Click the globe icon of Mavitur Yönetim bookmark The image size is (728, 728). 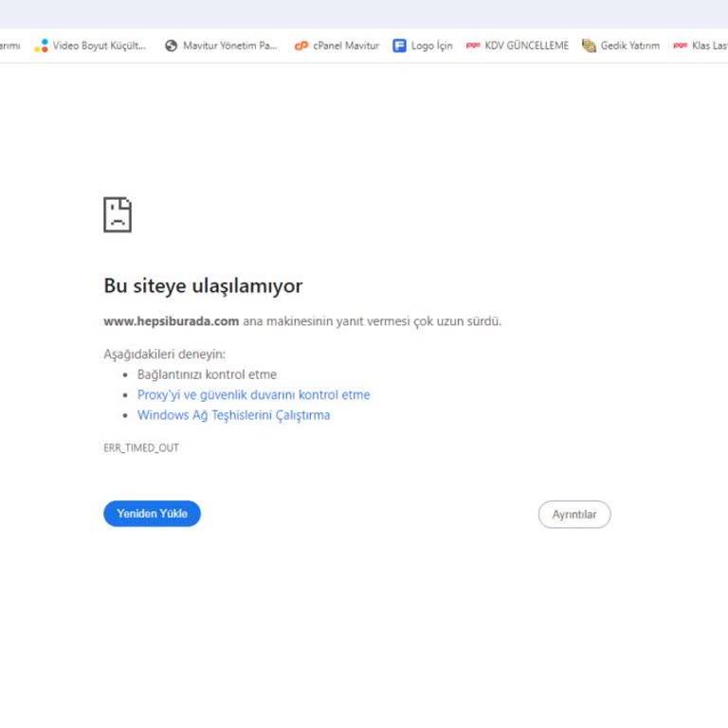(x=172, y=45)
